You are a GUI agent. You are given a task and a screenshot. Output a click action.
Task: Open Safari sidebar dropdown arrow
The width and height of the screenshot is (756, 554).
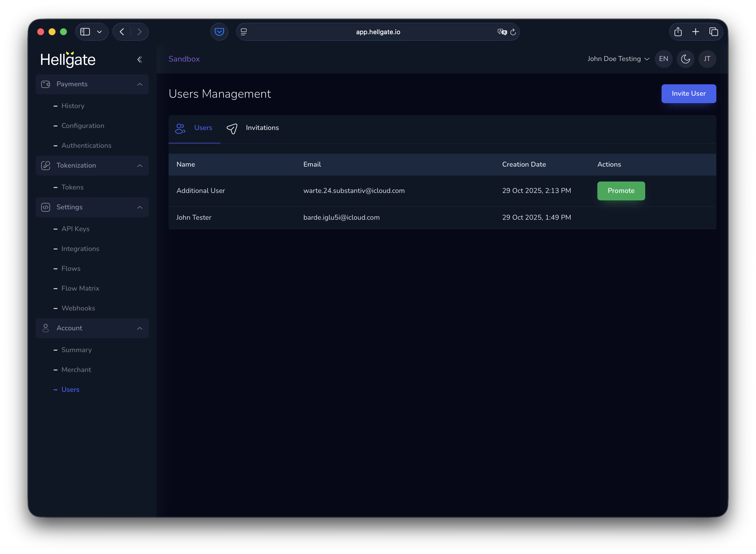pyautogui.click(x=100, y=32)
